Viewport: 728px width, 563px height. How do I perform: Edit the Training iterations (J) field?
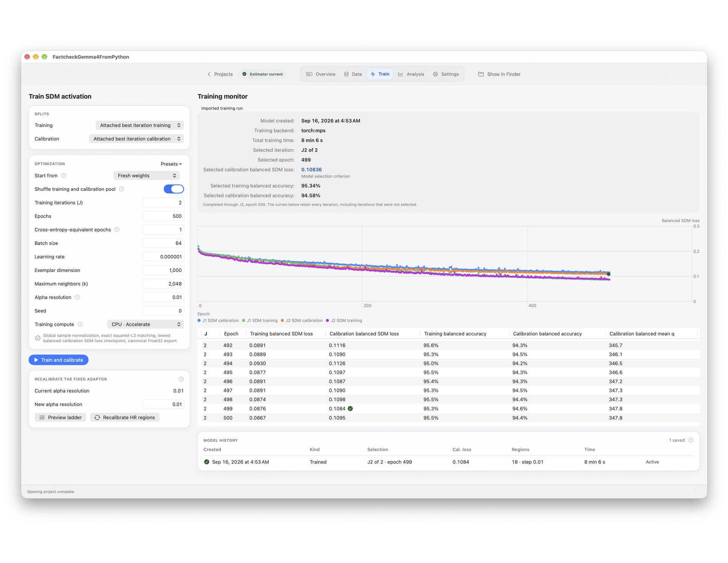pos(163,203)
